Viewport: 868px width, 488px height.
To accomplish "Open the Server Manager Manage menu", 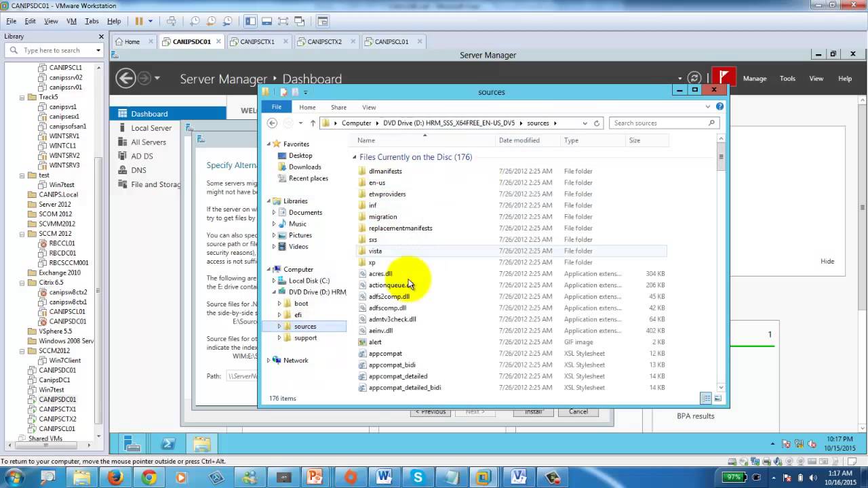I will (x=755, y=79).
